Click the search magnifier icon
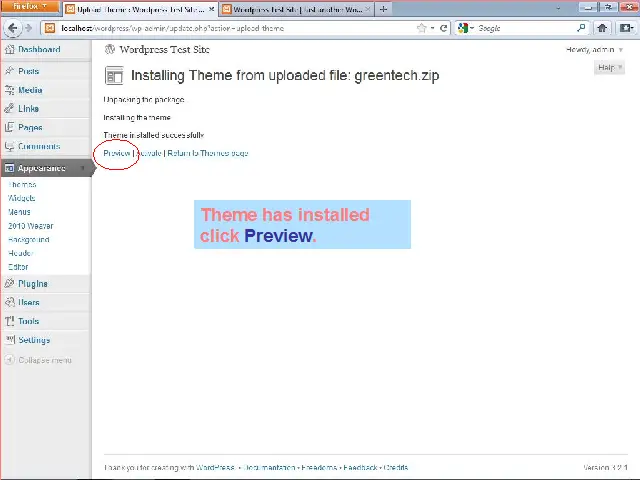The height and width of the screenshot is (480, 640). (x=581, y=28)
